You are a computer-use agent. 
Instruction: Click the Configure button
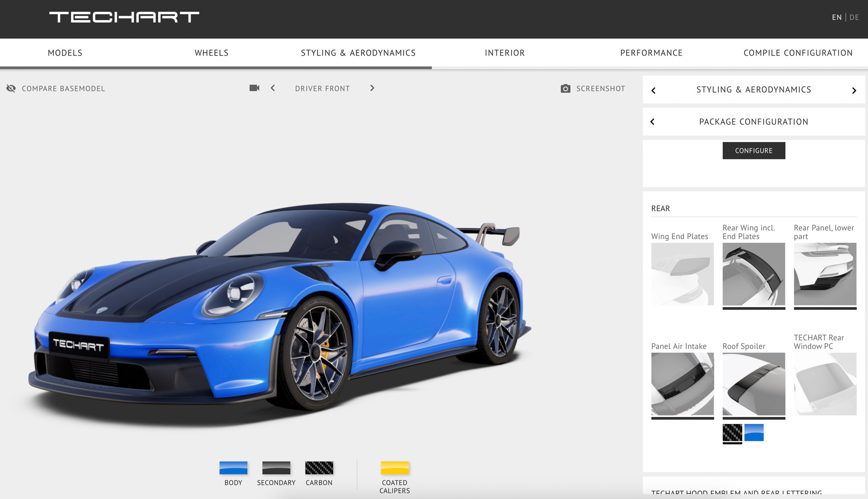[754, 151]
